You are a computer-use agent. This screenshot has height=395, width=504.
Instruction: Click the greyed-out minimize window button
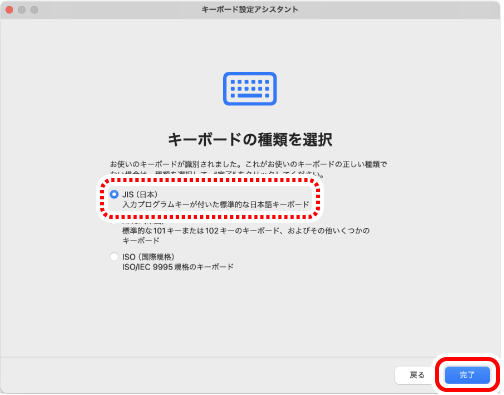[22, 10]
